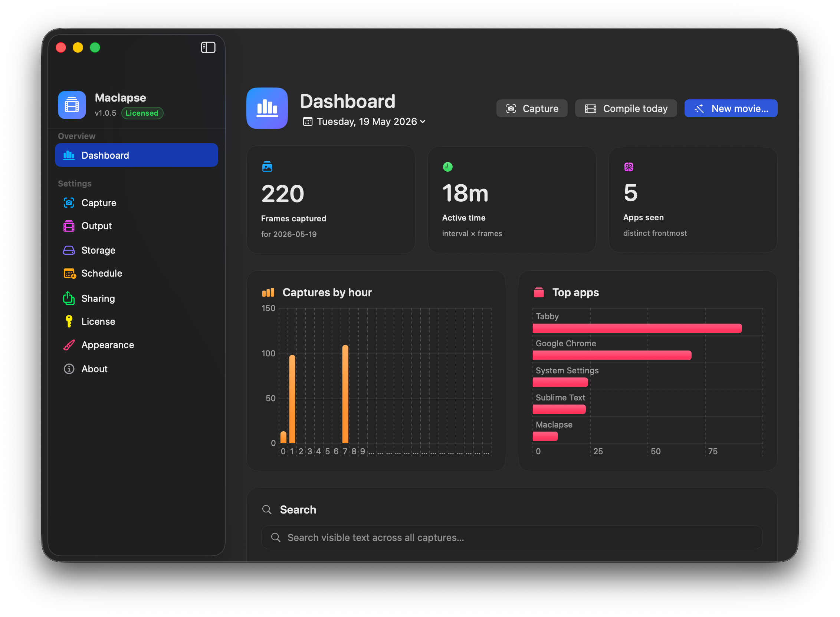Click the Capture button in header
The height and width of the screenshot is (617, 840).
(x=532, y=108)
